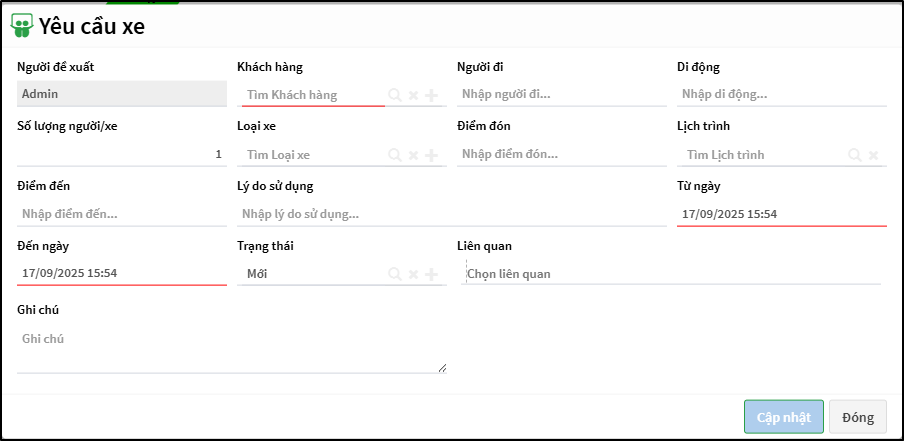Add new Loại xe with plus icon

[x=431, y=155]
